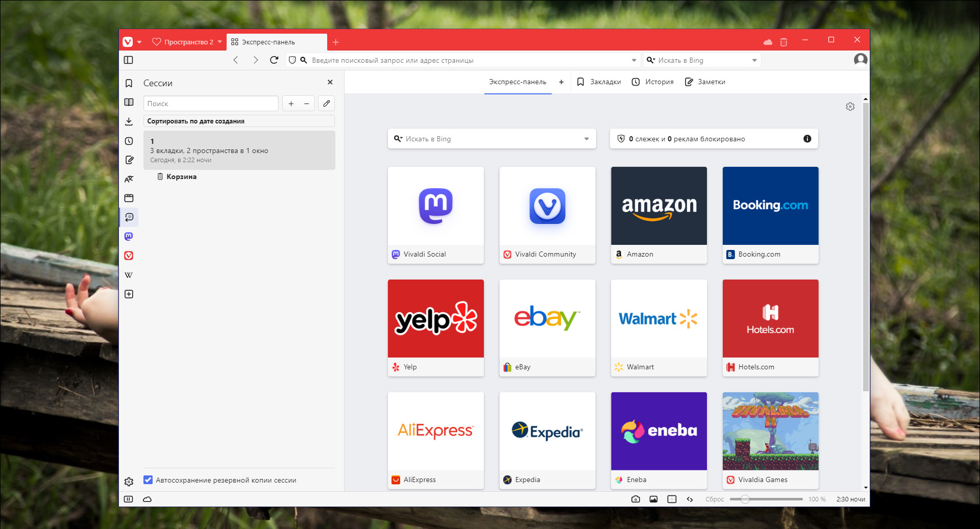
Task: Open the Vivaldi main menu icon
Action: (x=128, y=42)
